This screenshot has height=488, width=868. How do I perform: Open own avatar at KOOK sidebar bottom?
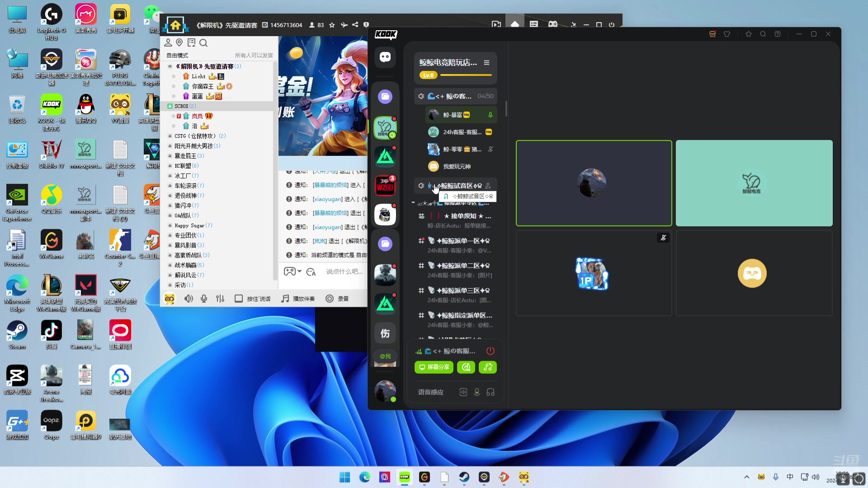pyautogui.click(x=385, y=391)
